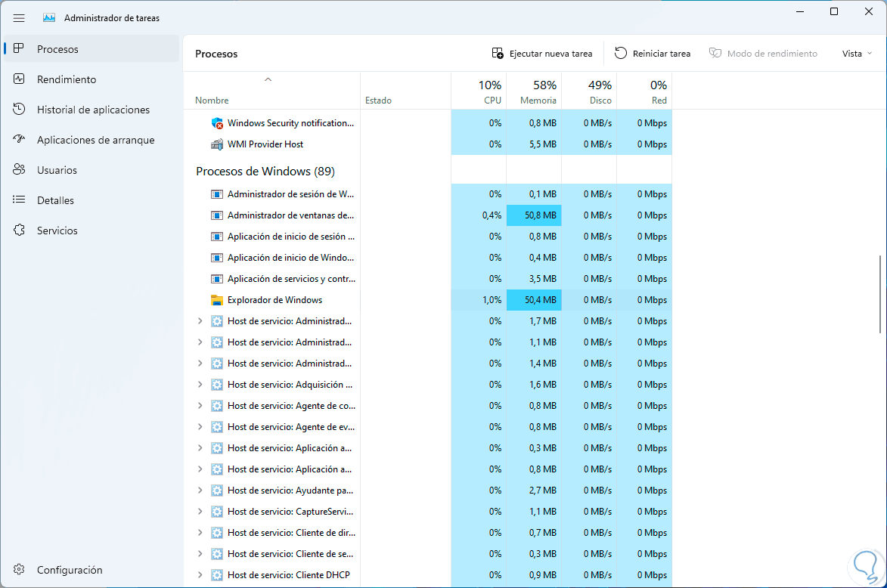
Task: Click Modo de rendimiento button
Action: [763, 54]
